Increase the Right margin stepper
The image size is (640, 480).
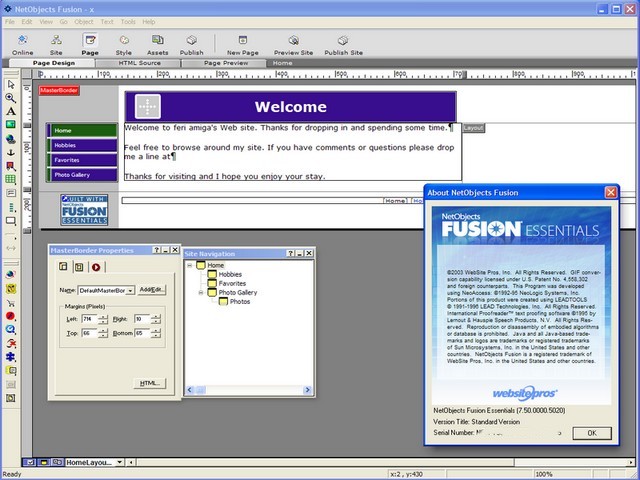(156, 316)
